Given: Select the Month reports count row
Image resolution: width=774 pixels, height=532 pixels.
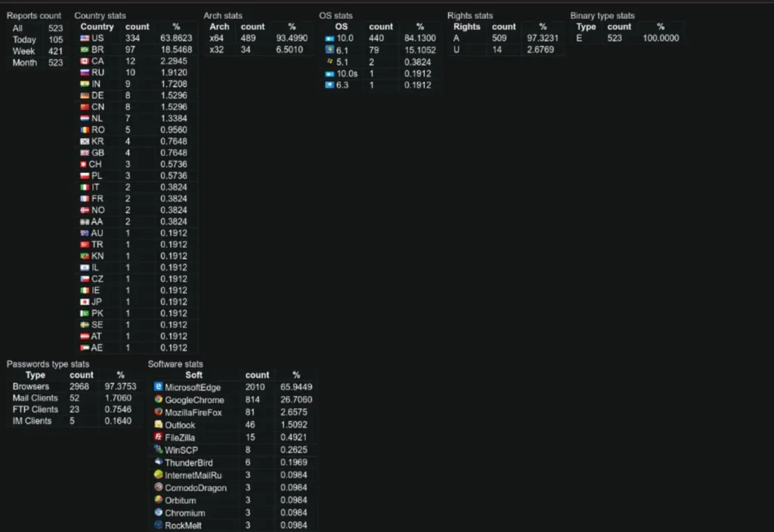Looking at the screenshot, I should click(x=38, y=63).
